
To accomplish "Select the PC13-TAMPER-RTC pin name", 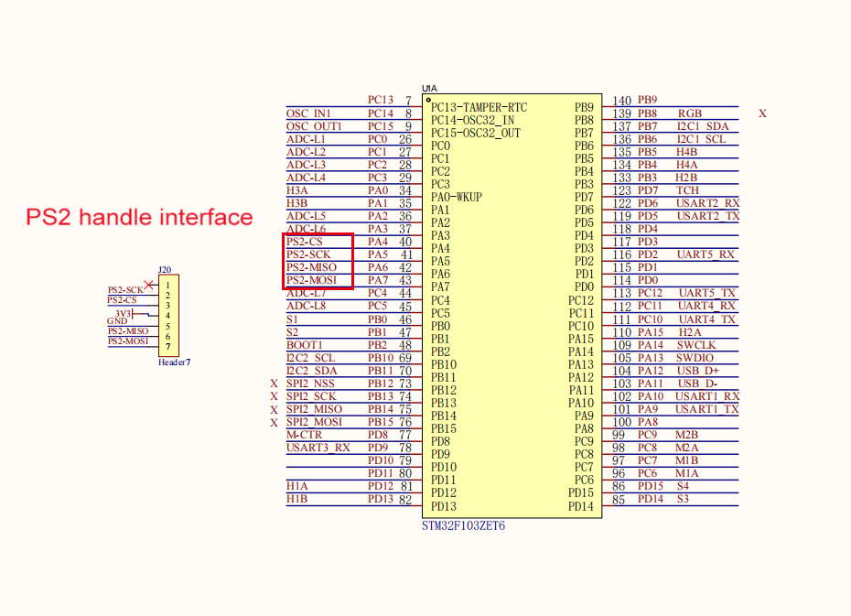I will point(479,107).
